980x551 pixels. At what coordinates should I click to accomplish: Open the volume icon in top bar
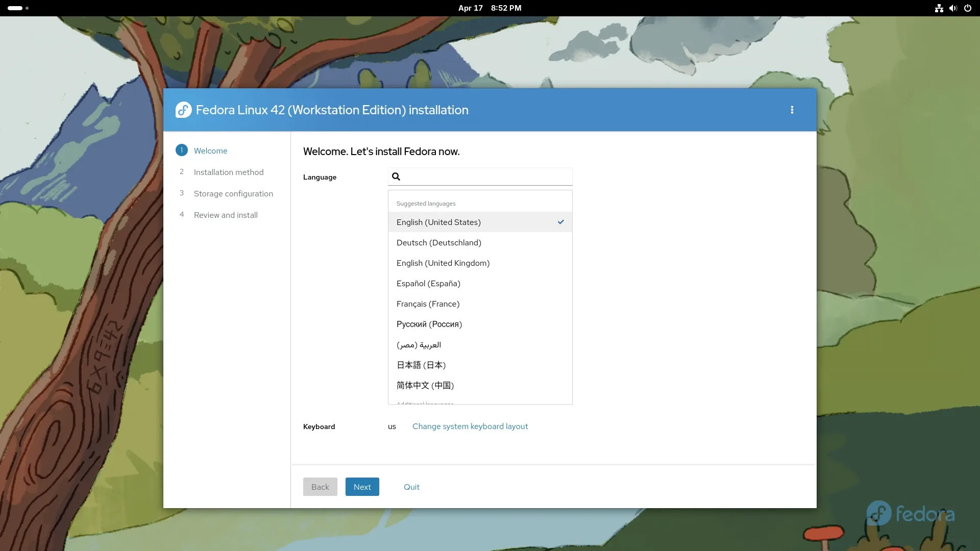pyautogui.click(x=953, y=8)
